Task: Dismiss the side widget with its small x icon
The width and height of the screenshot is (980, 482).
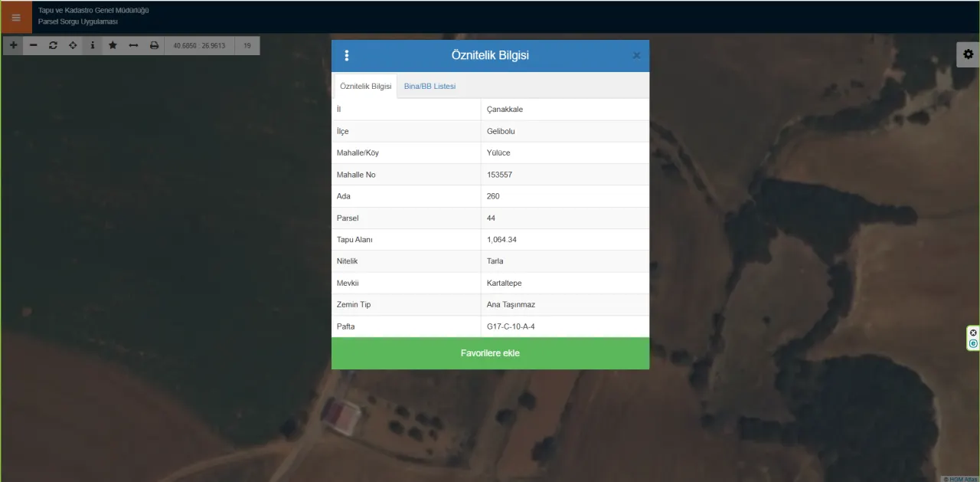Action: pyautogui.click(x=974, y=333)
